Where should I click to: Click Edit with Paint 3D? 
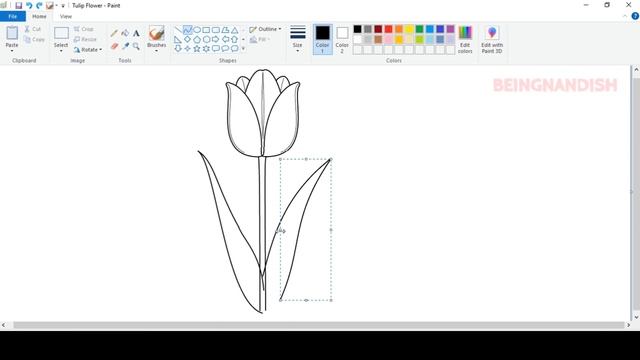point(492,39)
